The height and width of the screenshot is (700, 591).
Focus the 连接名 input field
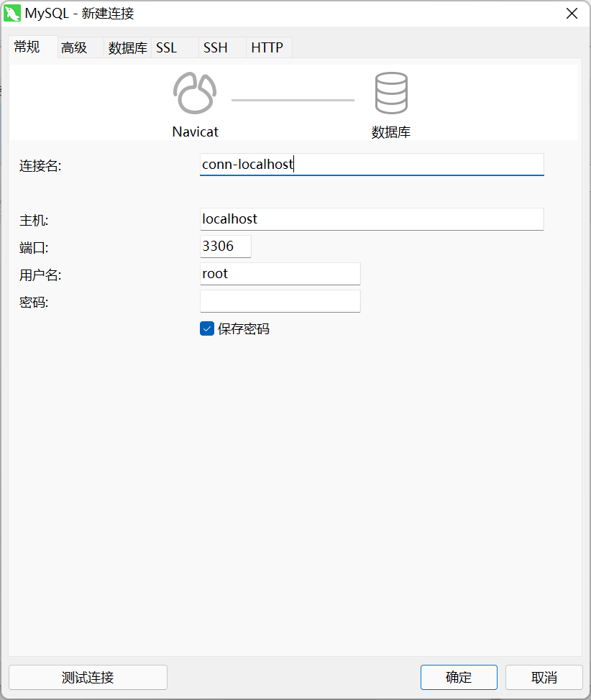click(372, 165)
